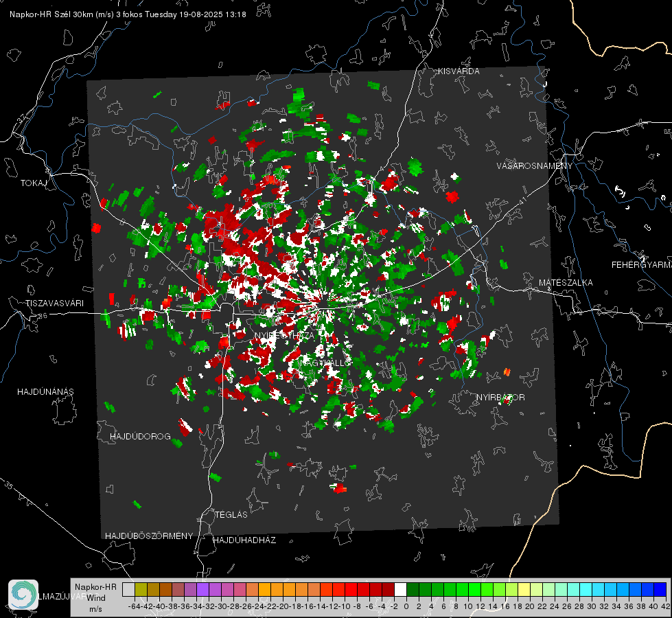The width and height of the screenshot is (672, 618).
Task: Click the 'Wind' legend label
Action: (x=96, y=598)
